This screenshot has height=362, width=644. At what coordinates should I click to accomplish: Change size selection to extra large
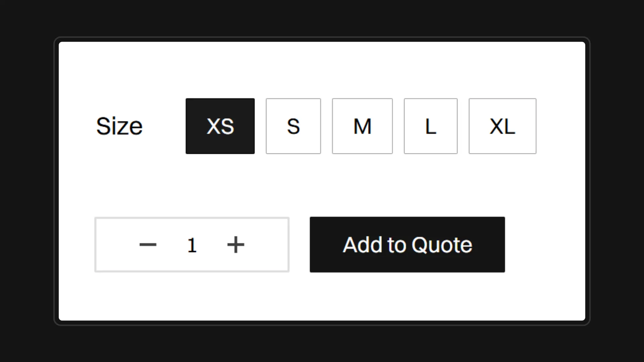[x=502, y=126]
